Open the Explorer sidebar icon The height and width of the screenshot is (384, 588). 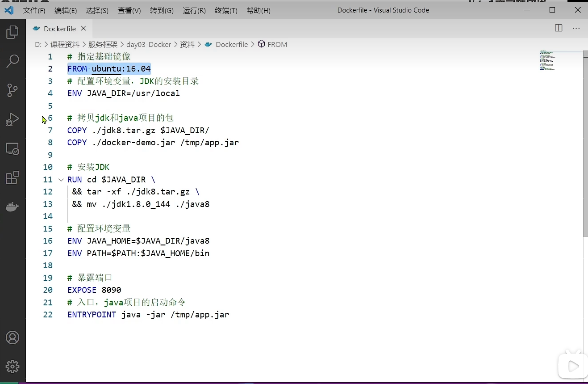click(x=13, y=31)
